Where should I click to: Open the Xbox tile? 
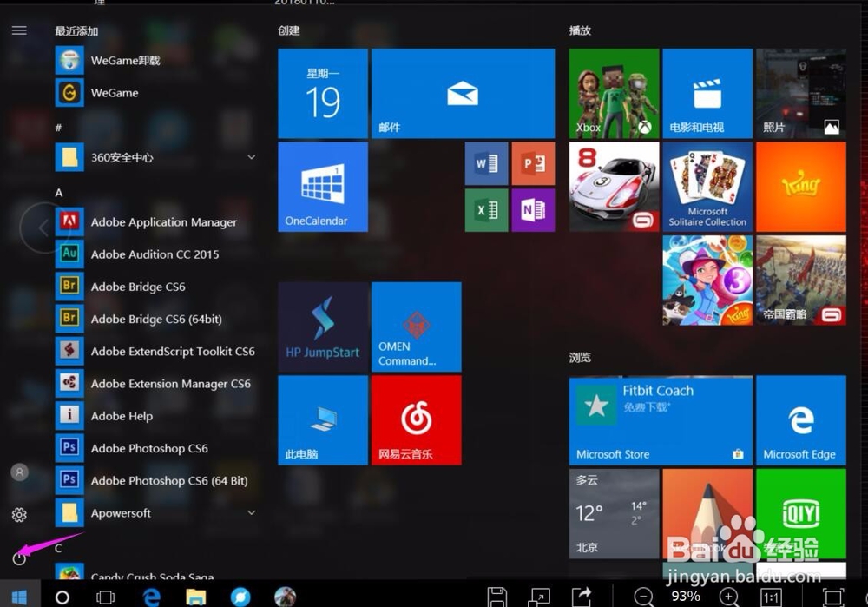pos(614,93)
